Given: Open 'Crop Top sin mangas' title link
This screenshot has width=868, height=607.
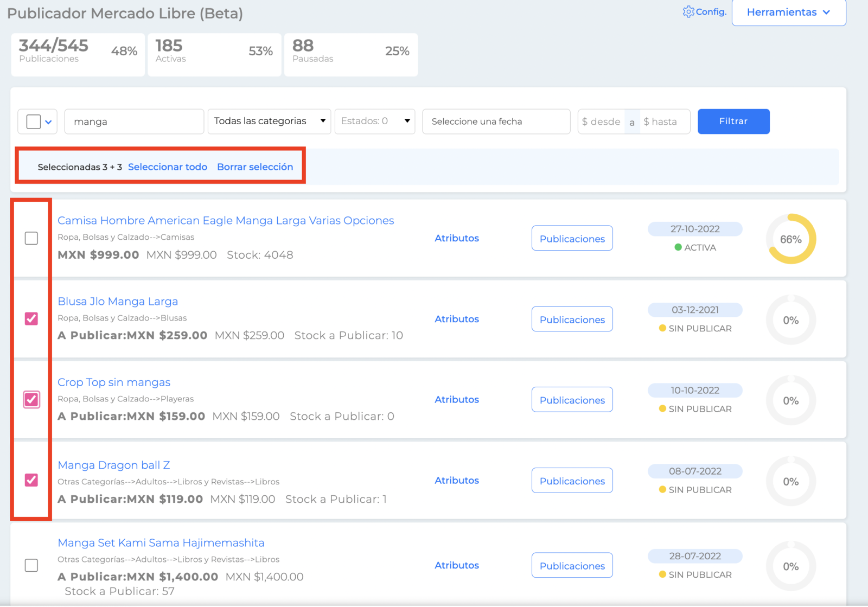Looking at the screenshot, I should coord(114,382).
